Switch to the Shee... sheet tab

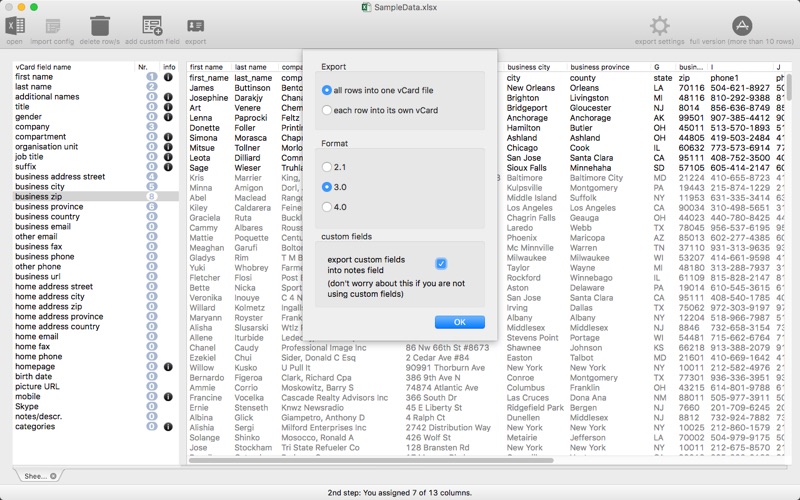coord(36,476)
